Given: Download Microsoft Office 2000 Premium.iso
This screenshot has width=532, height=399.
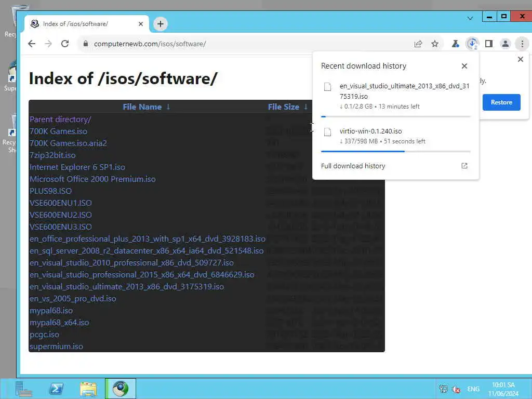Looking at the screenshot, I should (x=92, y=179).
